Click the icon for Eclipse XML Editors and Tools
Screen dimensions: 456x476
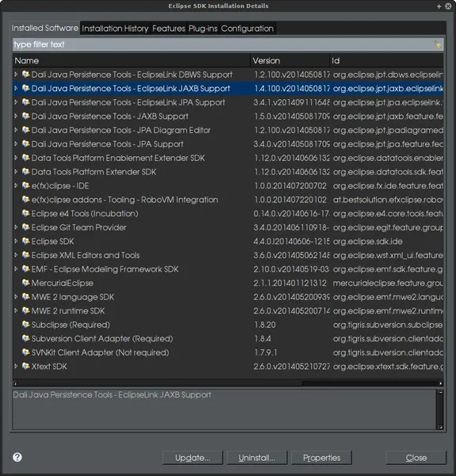point(26,255)
